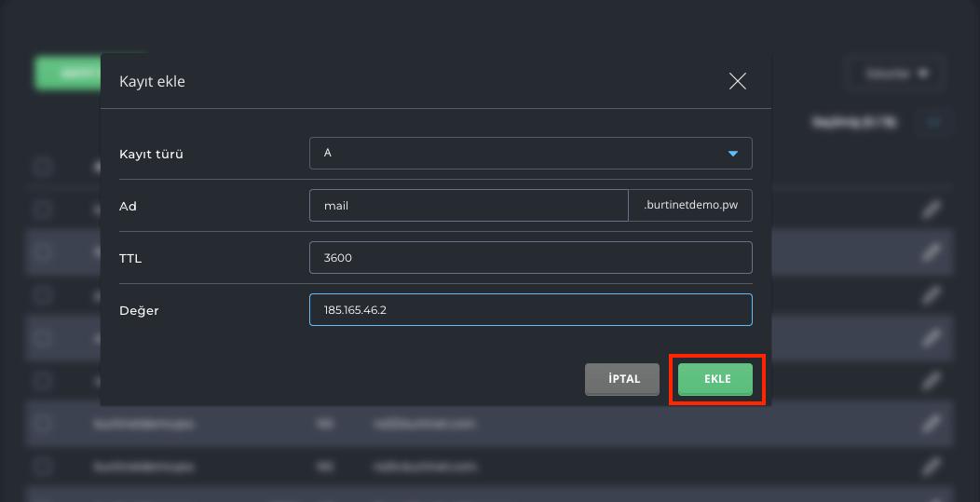Toggle the header select-all checkbox
The image size is (980, 502).
point(43,167)
